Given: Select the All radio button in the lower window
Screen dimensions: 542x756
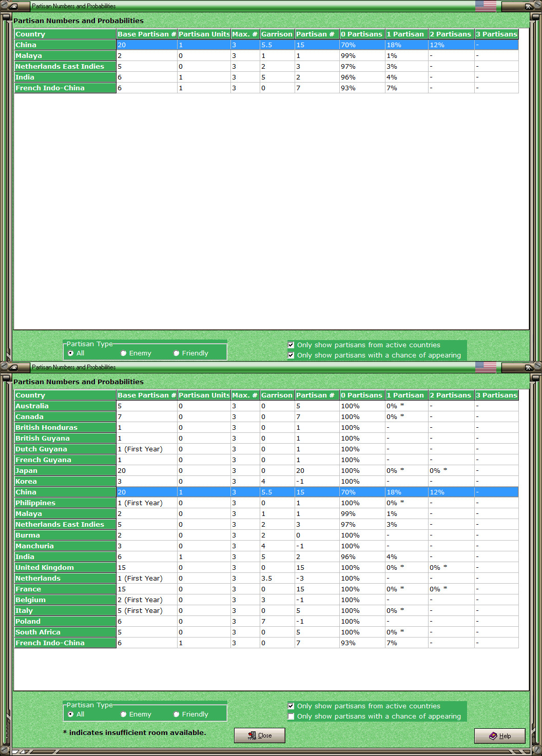Looking at the screenshot, I should coord(71,714).
